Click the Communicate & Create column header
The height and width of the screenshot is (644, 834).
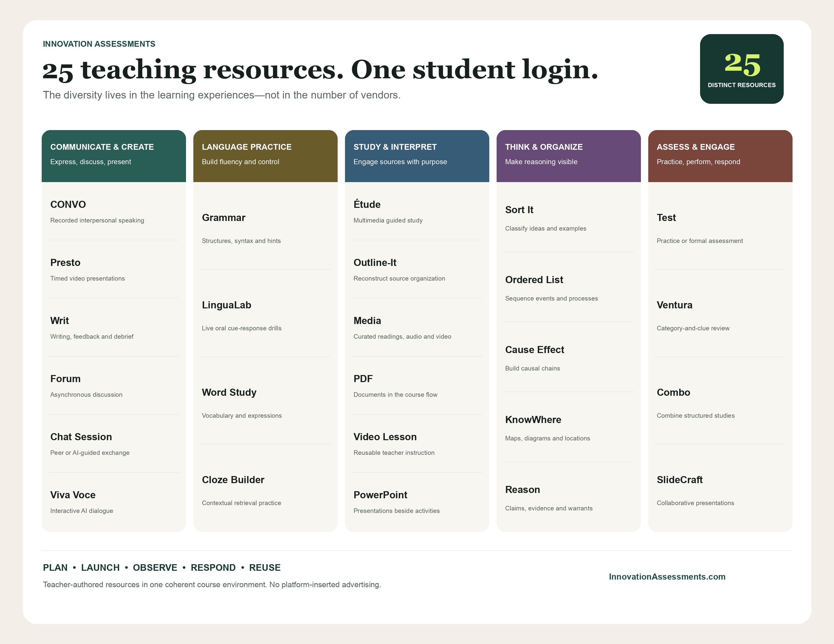pyautogui.click(x=114, y=156)
